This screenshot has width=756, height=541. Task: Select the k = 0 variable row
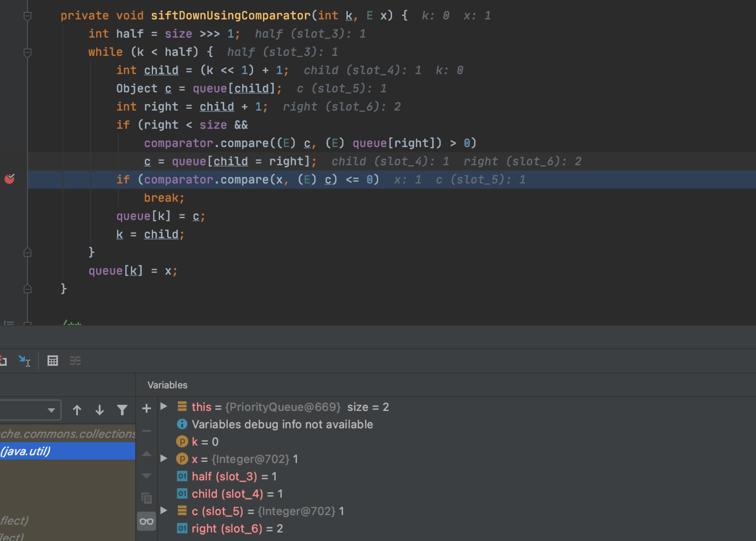click(x=456, y=442)
